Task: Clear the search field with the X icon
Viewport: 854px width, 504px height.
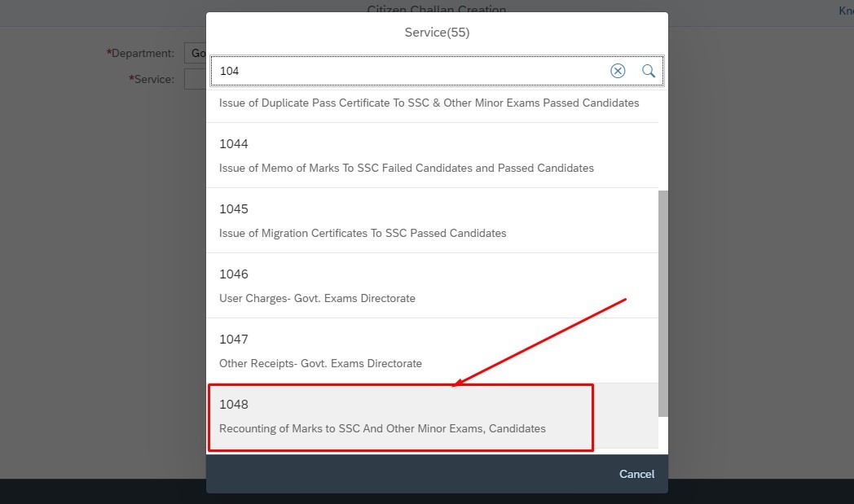Action: [x=618, y=71]
